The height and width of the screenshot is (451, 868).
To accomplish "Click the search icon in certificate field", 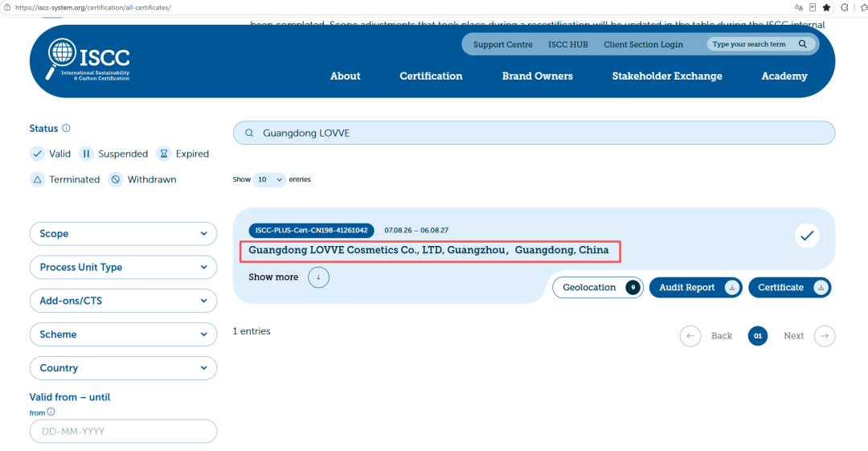I will pyautogui.click(x=249, y=133).
